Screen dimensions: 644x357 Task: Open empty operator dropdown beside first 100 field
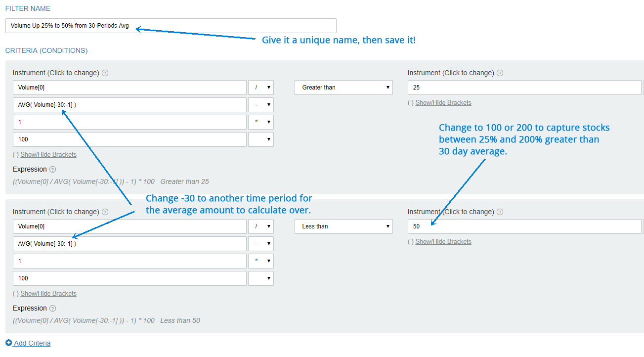point(261,139)
